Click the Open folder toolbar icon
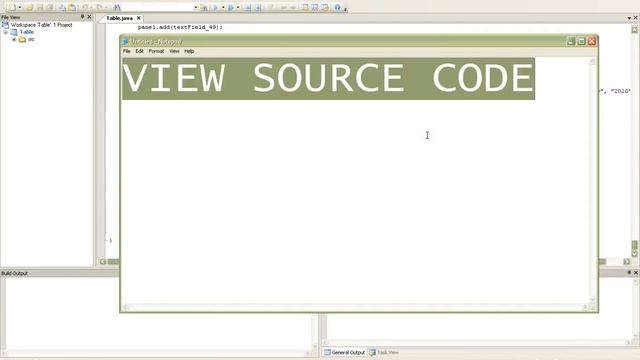 click(x=29, y=7)
